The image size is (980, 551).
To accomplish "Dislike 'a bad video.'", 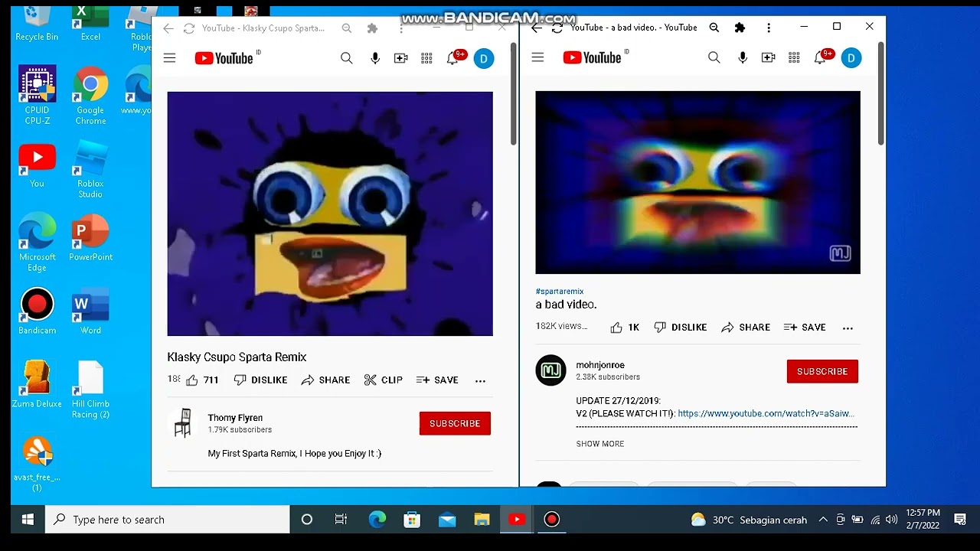I will point(681,327).
